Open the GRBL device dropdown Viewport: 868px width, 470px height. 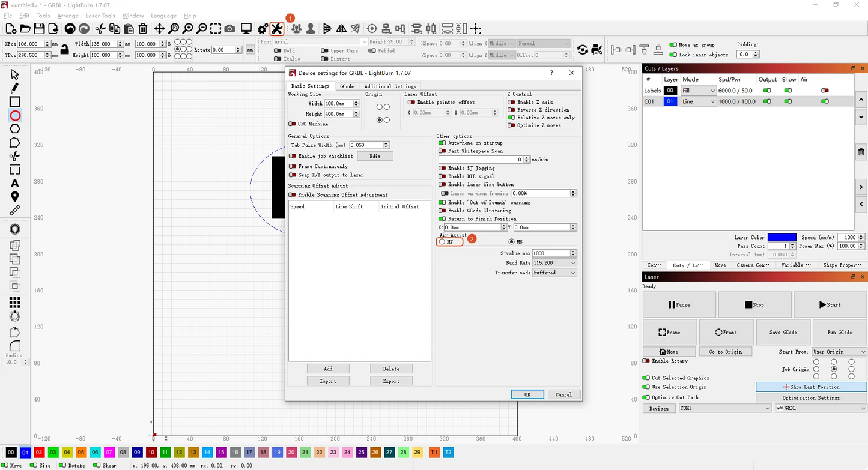pyautogui.click(x=821, y=408)
